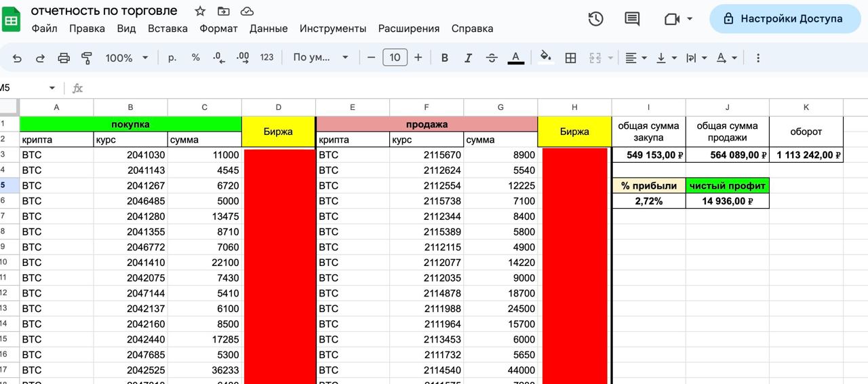
Task: Select column D header
Action: [x=279, y=107]
